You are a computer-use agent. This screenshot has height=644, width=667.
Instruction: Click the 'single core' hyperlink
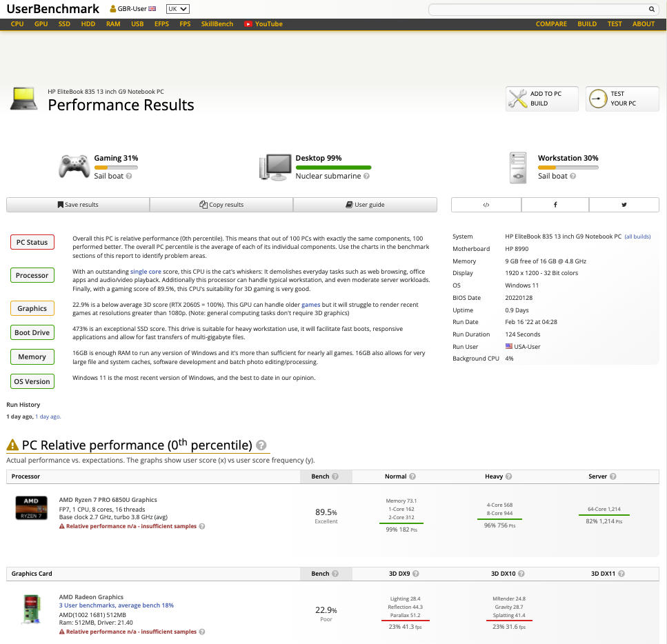[x=146, y=272]
